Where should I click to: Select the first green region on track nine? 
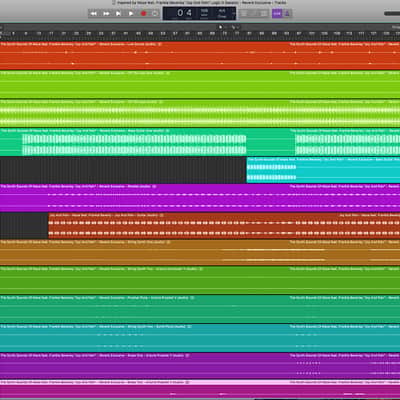pos(144,280)
